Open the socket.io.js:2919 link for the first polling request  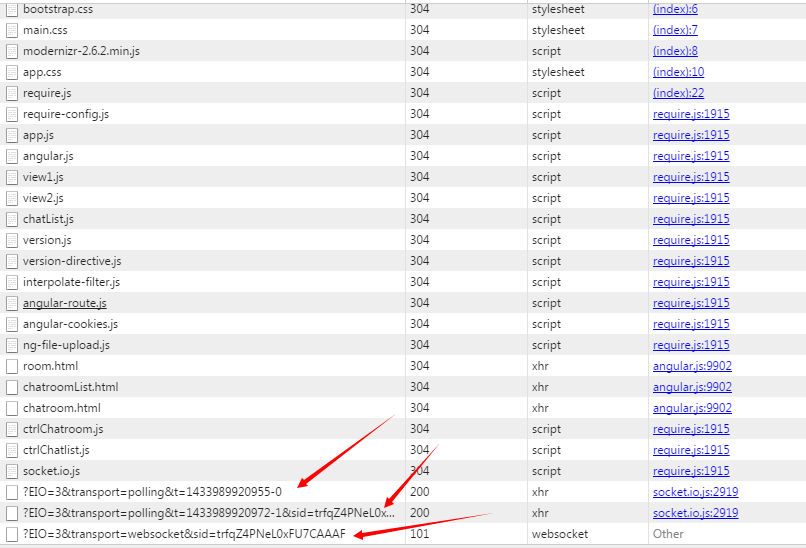pos(695,492)
